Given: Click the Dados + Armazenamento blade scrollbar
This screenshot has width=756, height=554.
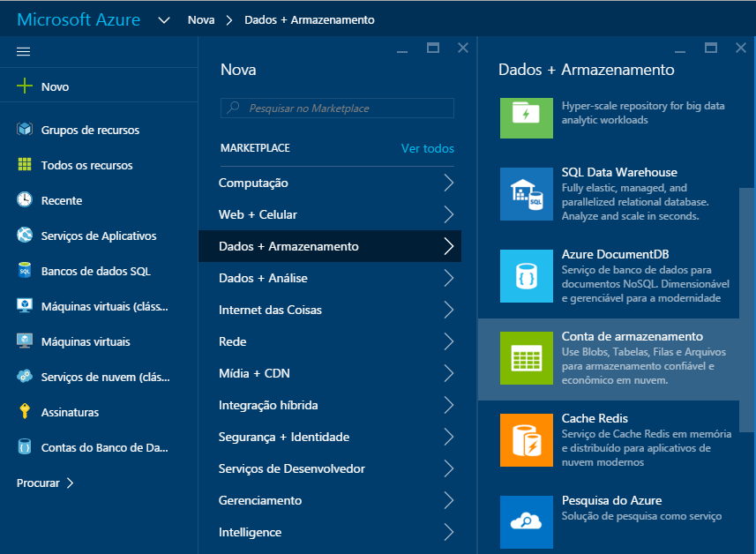Looking at the screenshot, I should [747, 291].
